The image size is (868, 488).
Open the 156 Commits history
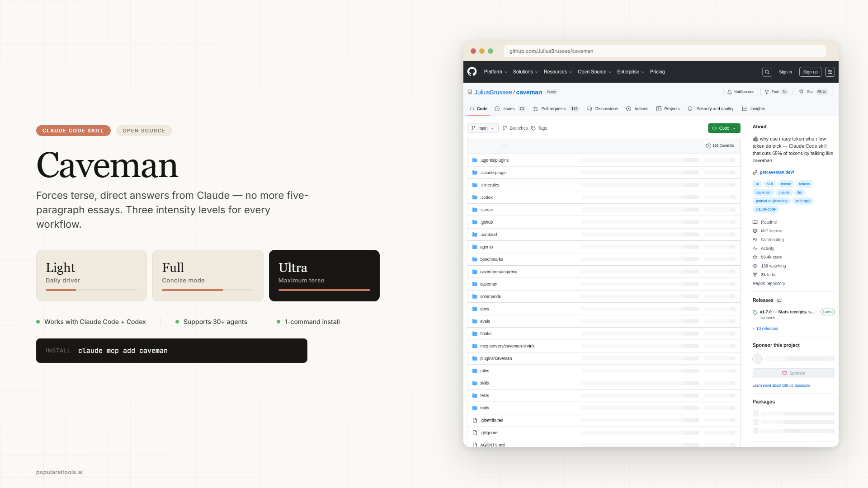(x=720, y=146)
